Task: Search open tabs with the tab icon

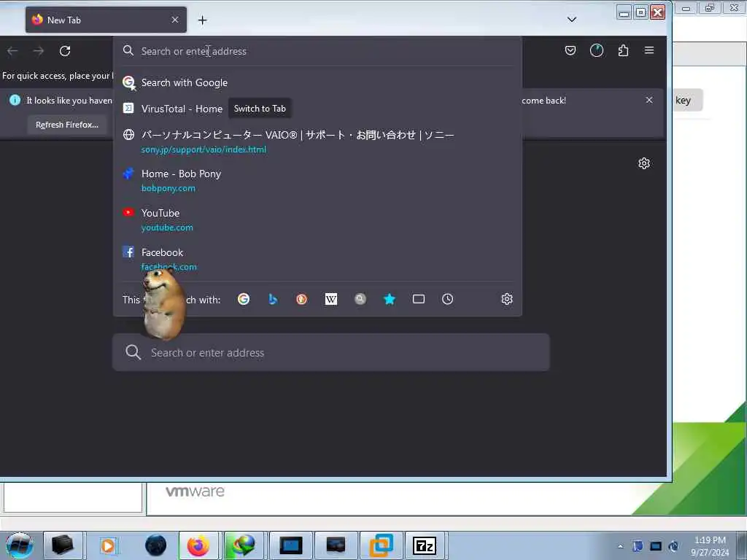Action: (x=418, y=299)
